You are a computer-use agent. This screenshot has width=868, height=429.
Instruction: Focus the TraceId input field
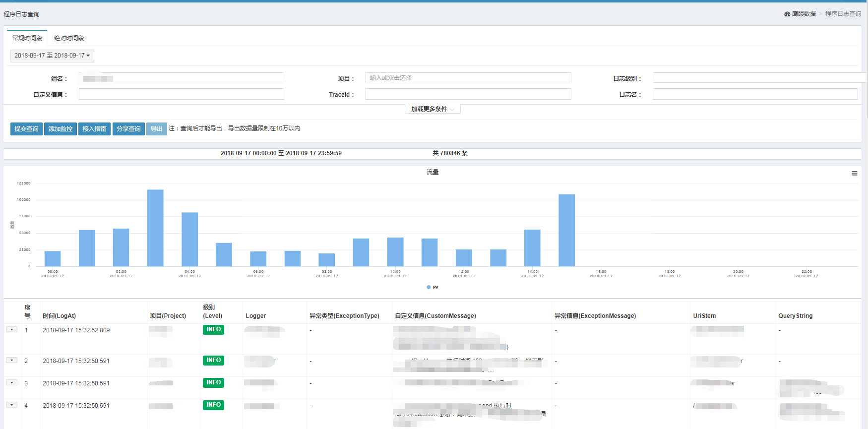[468, 94]
